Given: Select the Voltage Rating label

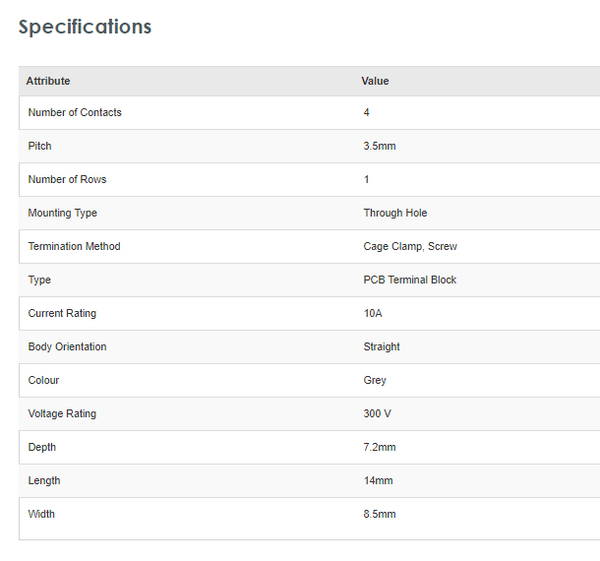Looking at the screenshot, I should [x=62, y=414].
